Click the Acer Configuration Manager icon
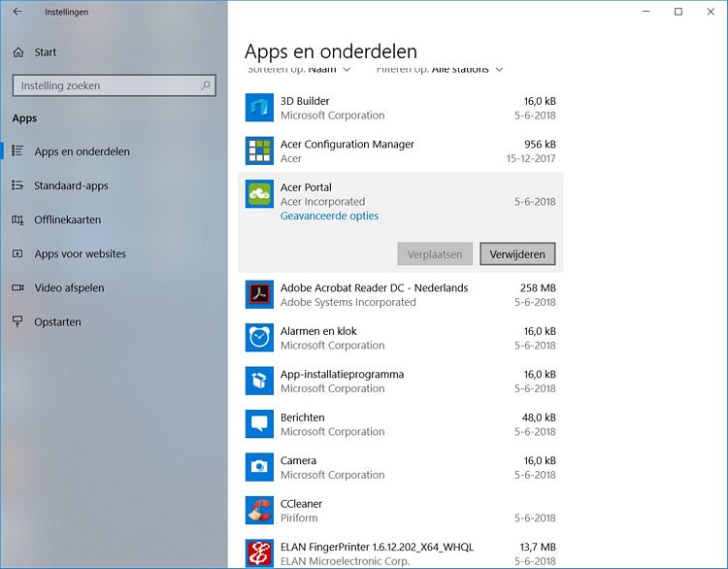 [259, 151]
